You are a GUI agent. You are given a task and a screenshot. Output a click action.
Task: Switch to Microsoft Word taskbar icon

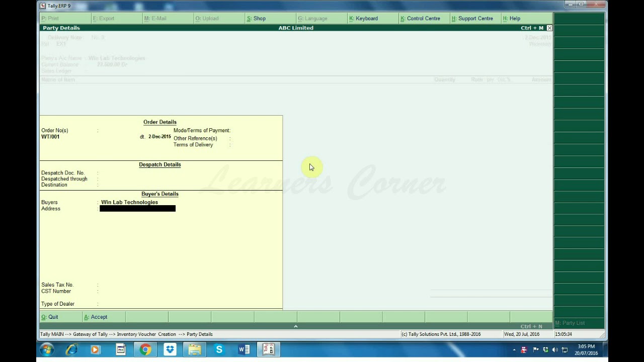[244, 349]
